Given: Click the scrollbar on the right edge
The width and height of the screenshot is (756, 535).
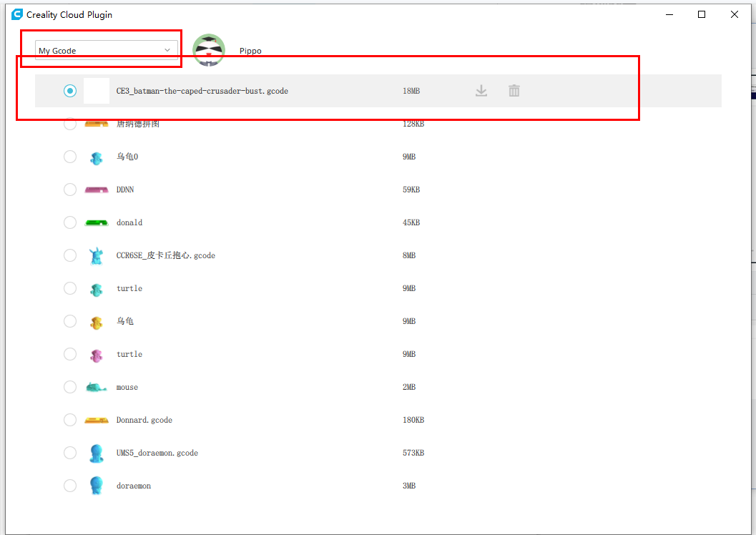Looking at the screenshot, I should [x=752, y=215].
